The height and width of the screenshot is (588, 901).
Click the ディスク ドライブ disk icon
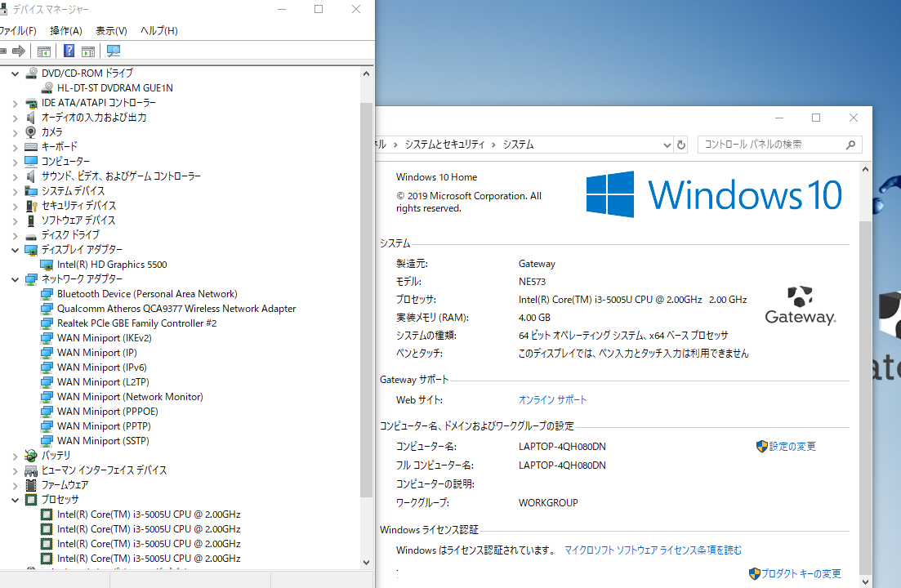click(x=31, y=235)
